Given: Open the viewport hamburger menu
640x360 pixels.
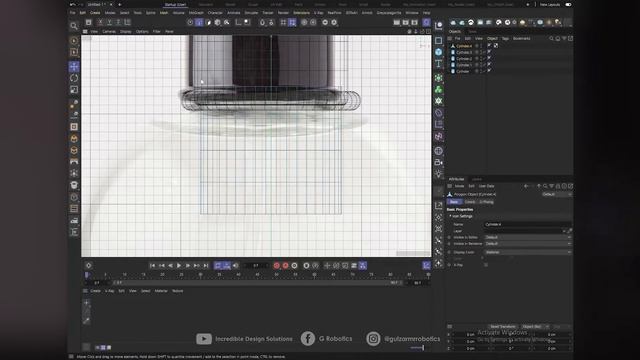Looking at the screenshot, I should tap(85, 31).
